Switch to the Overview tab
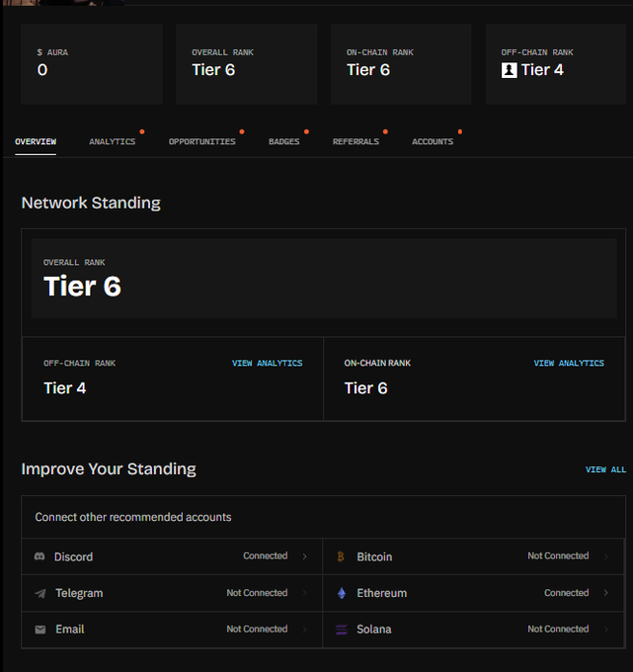The width and height of the screenshot is (633, 672). tap(36, 141)
